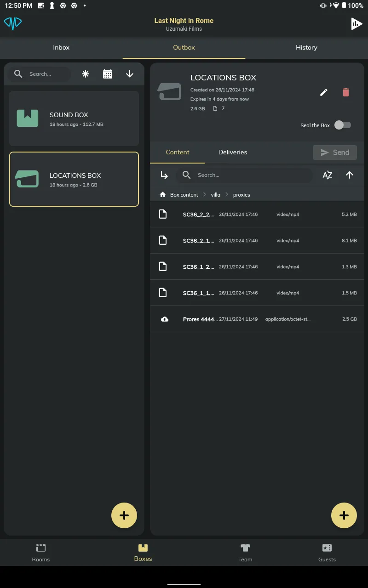This screenshot has width=368, height=588.
Task: Click the Wi-Fi icon in status bar
Action: [336, 6]
